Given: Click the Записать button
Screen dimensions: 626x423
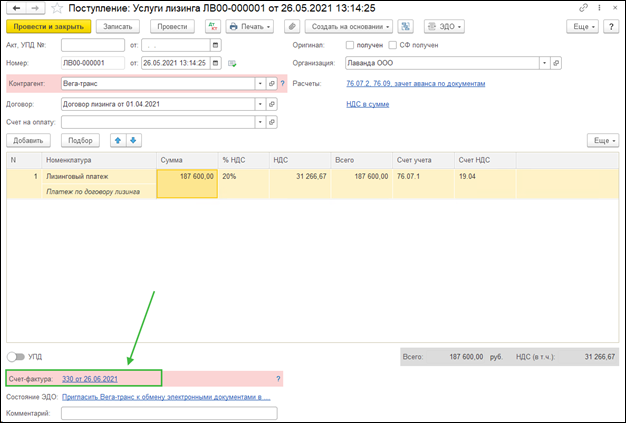Looking at the screenshot, I should pos(118,26).
